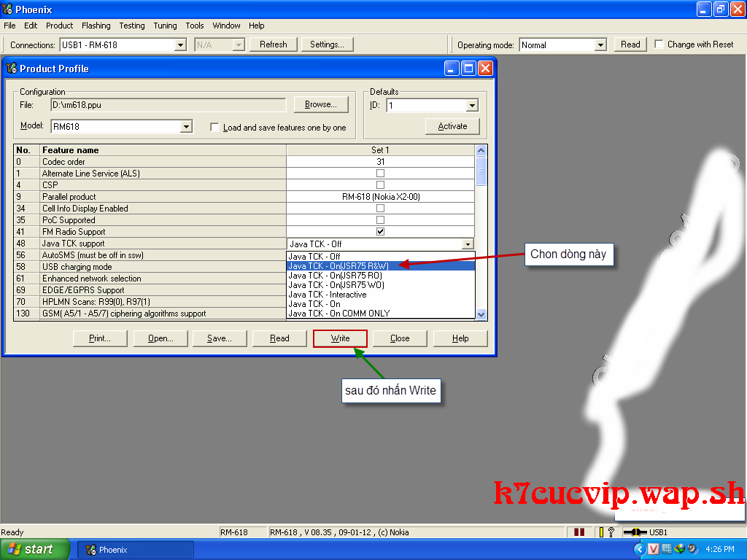Click the volume speaker tray icon

(x=692, y=549)
